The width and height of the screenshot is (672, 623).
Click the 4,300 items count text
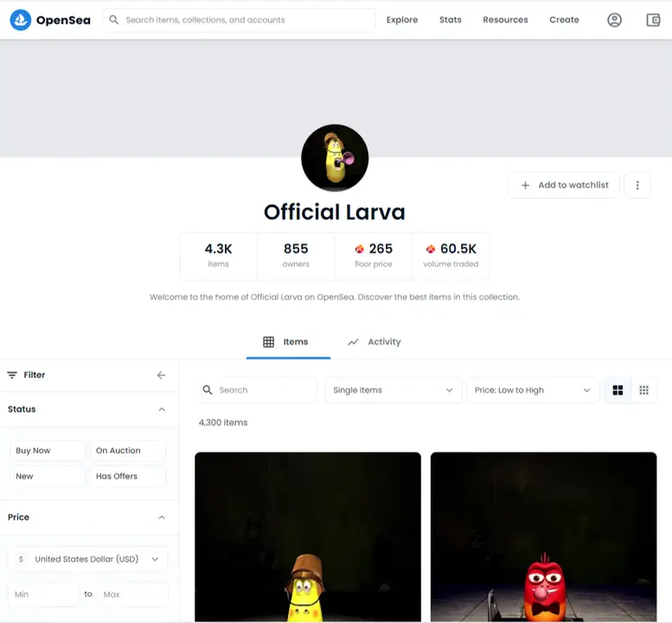point(223,422)
